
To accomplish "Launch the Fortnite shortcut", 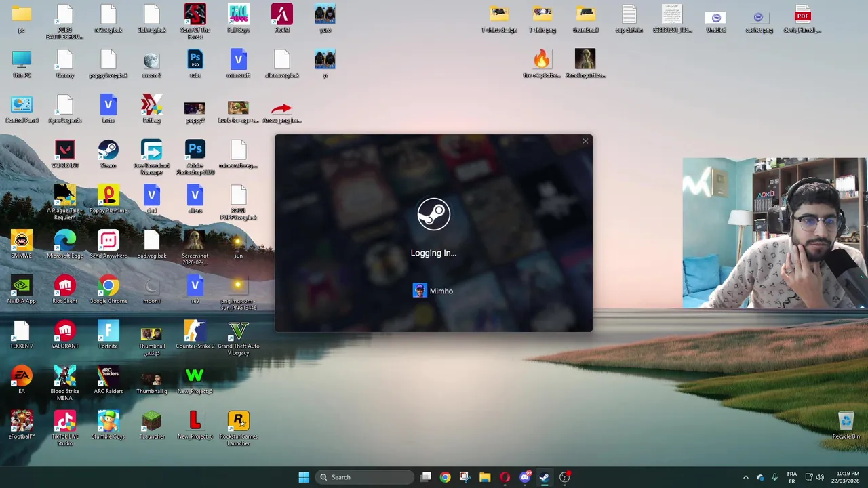I will click(108, 334).
